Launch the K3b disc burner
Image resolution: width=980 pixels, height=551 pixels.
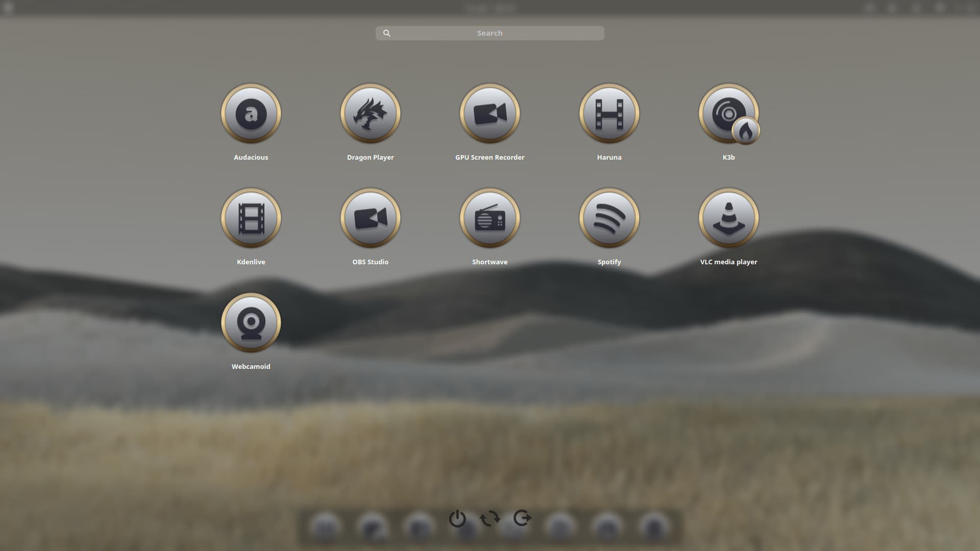pyautogui.click(x=728, y=114)
